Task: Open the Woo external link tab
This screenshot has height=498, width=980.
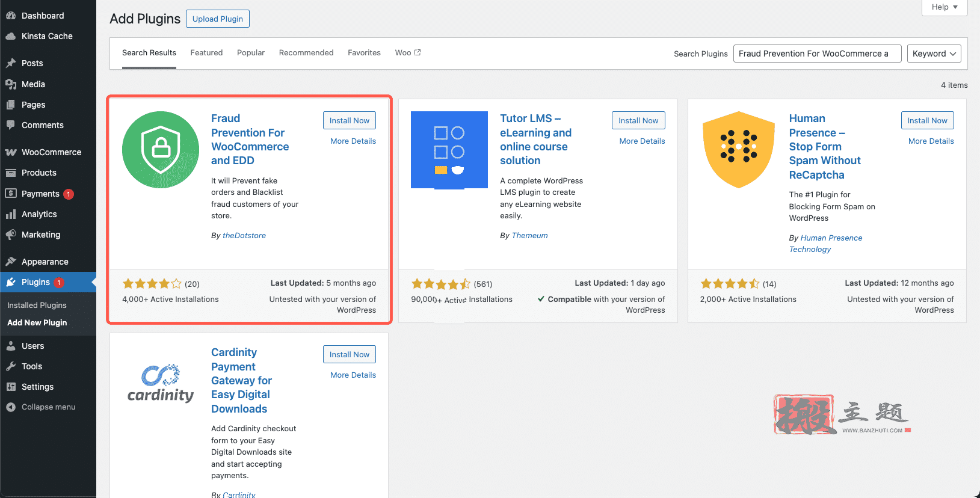Action: pos(408,53)
